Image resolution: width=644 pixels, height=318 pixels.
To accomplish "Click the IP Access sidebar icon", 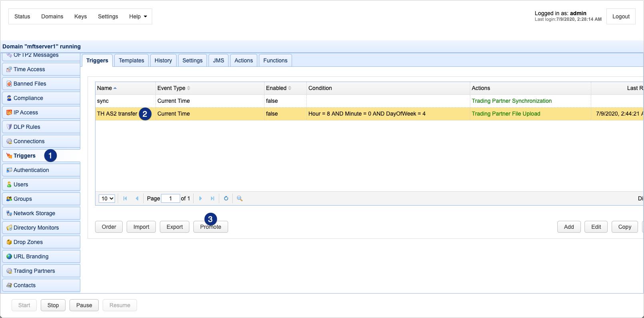I will (x=9, y=112).
